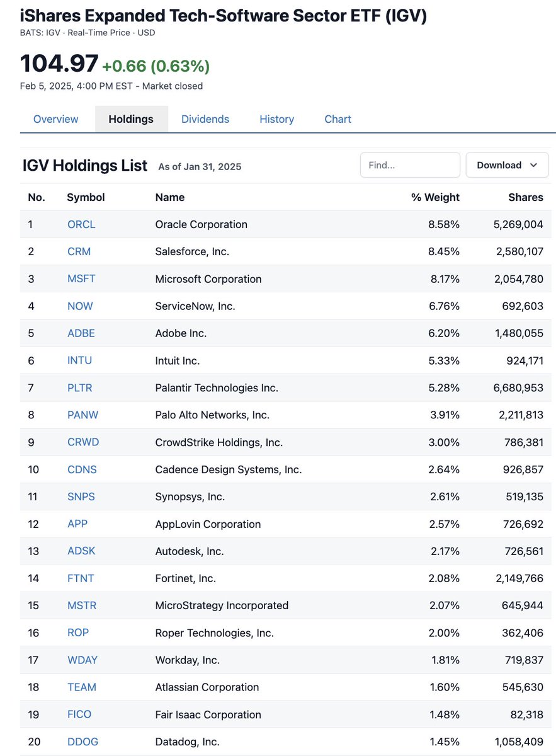
Task: Sort by the Shares column header
Action: (x=526, y=197)
